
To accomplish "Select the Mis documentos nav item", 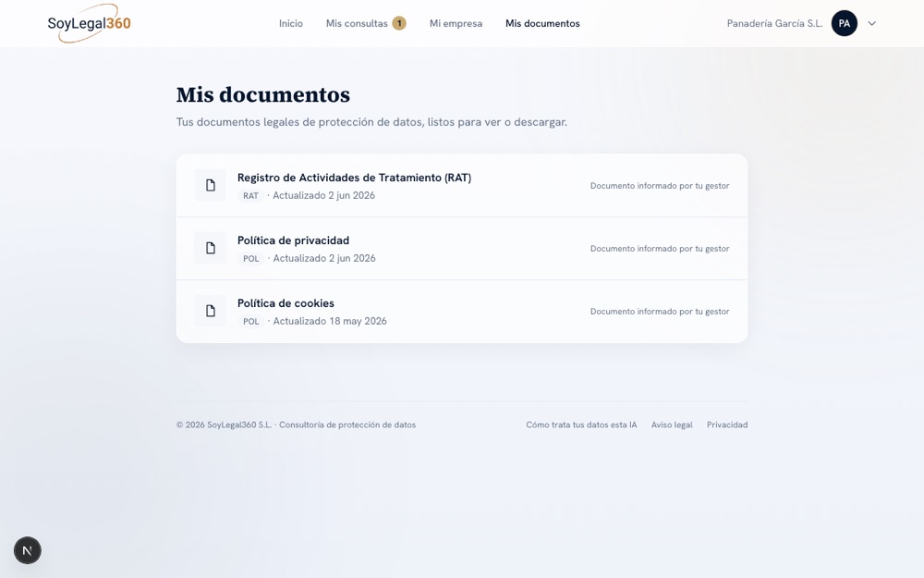I will pos(542,24).
